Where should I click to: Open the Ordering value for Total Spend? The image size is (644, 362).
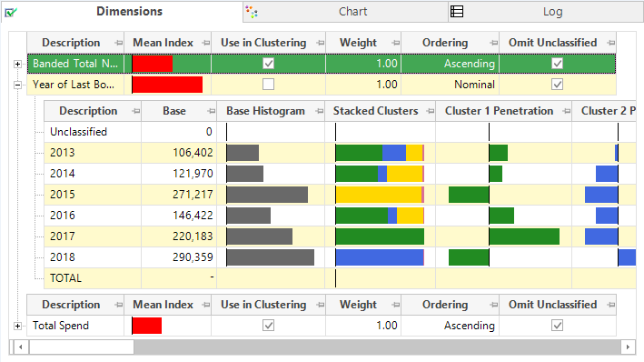click(x=469, y=326)
